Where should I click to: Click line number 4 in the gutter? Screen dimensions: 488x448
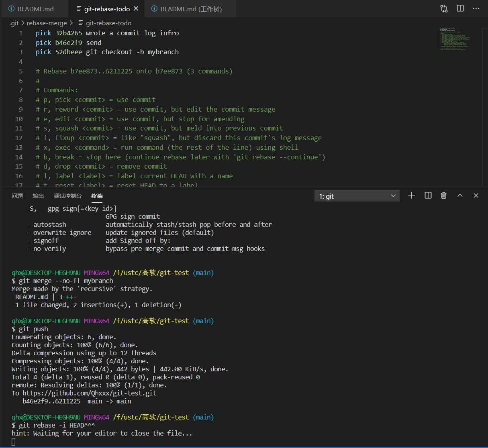20,61
